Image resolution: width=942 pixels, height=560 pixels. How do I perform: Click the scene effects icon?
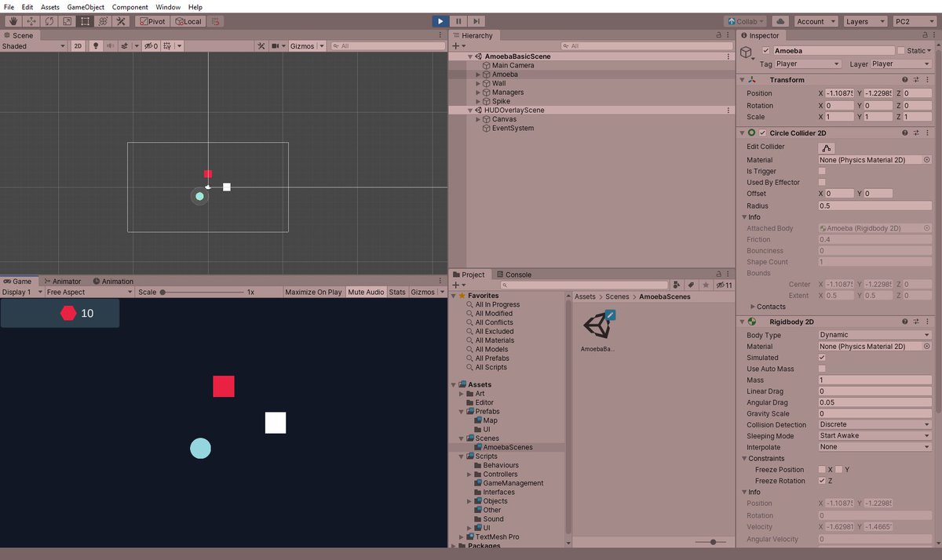pyautogui.click(x=123, y=46)
